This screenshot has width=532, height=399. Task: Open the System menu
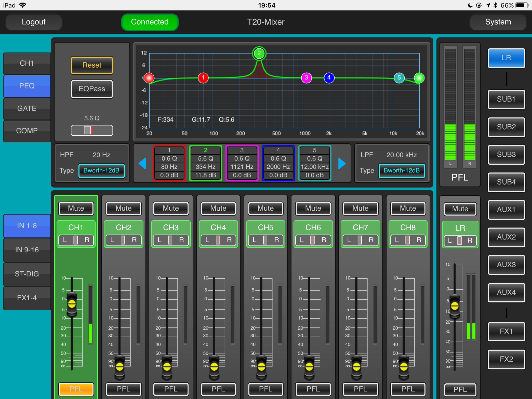[498, 22]
